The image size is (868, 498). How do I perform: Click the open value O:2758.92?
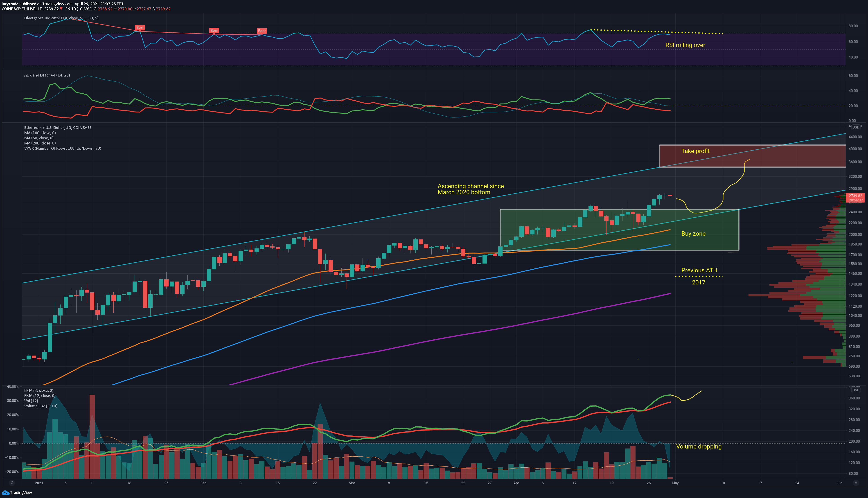tap(103, 9)
